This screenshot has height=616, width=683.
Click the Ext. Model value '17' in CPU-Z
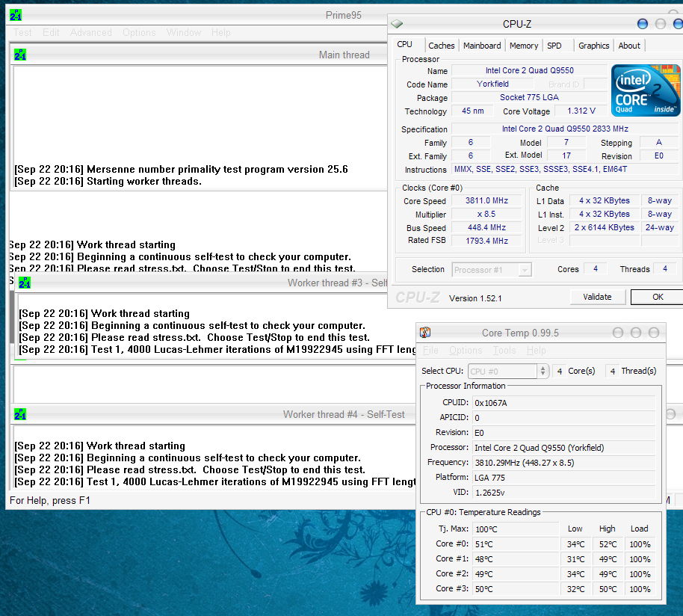pos(566,156)
